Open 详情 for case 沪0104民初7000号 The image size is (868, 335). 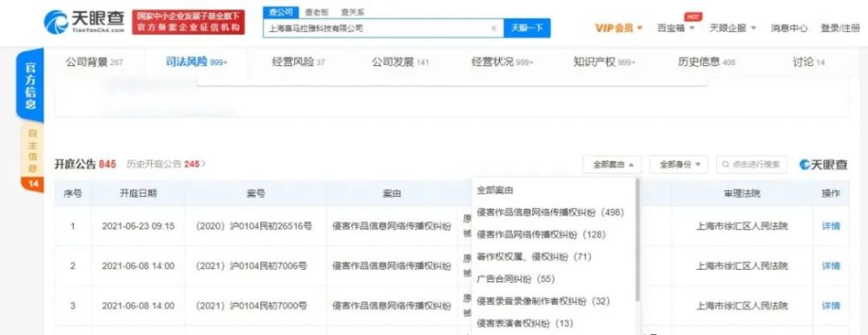pos(831,305)
